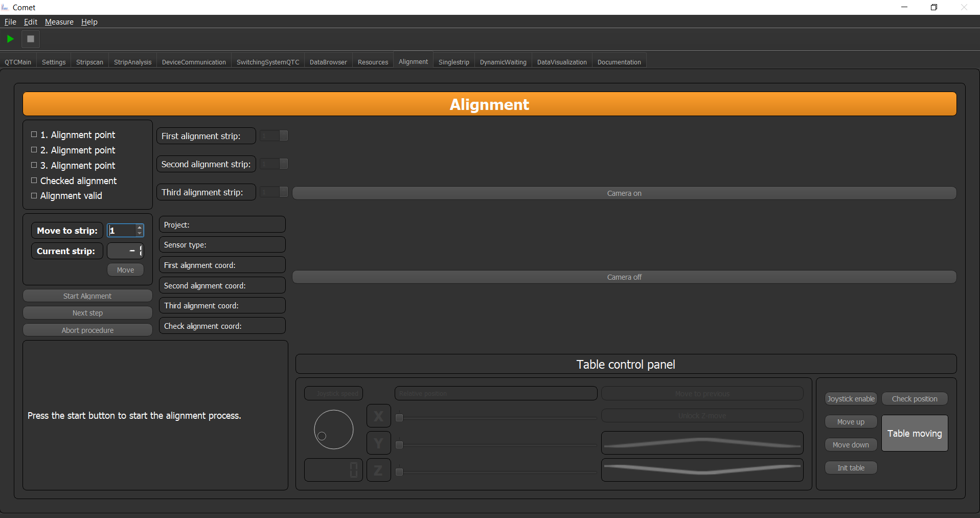Image resolution: width=980 pixels, height=518 pixels.
Task: Open the Third alignment strip selector
Action: [274, 192]
